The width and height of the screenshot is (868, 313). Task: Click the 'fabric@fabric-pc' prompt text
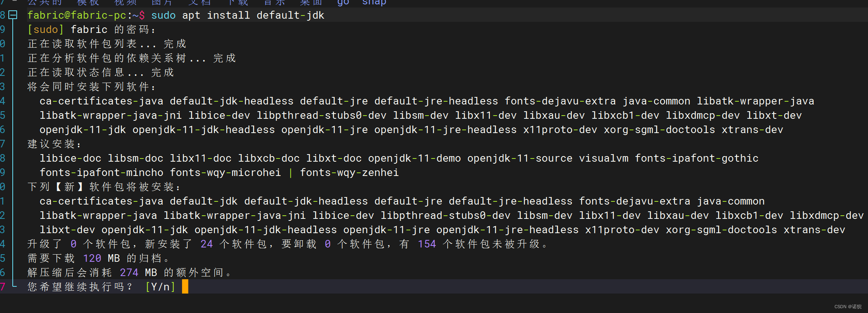[77, 15]
